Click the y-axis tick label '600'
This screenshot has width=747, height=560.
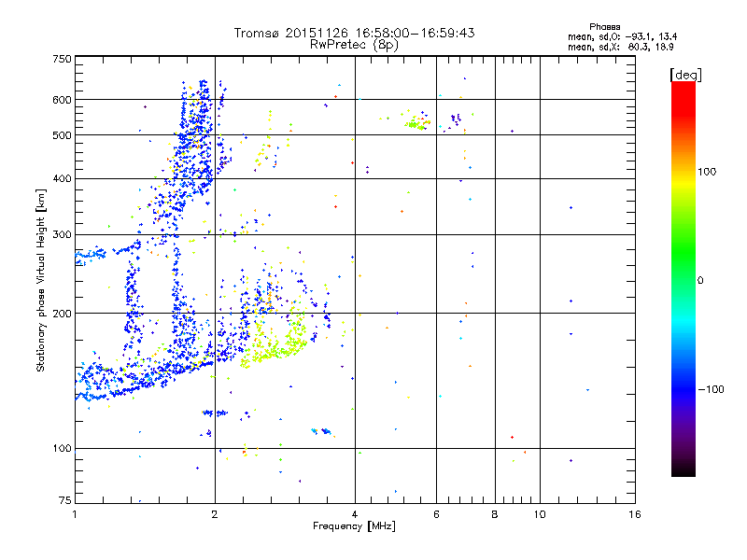(62, 100)
